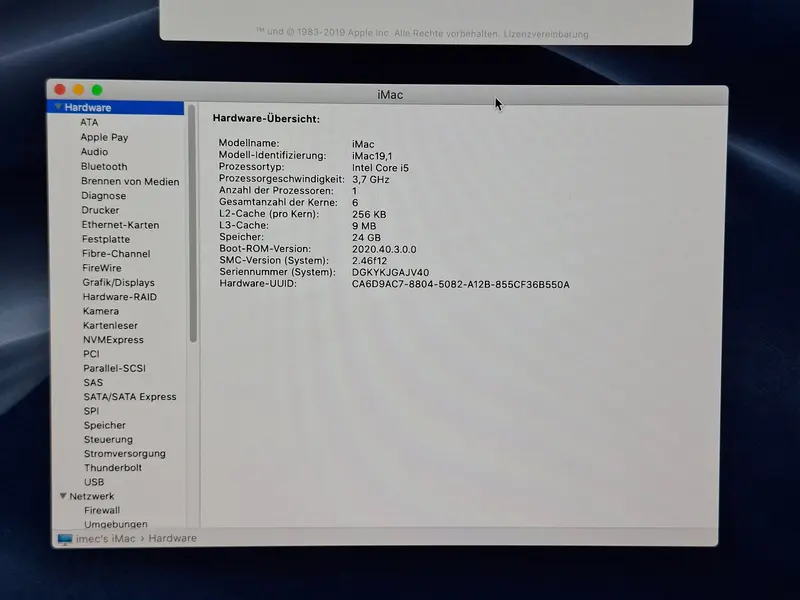Click the Hardware-UUID value
This screenshot has height=600, width=800.
click(x=461, y=285)
